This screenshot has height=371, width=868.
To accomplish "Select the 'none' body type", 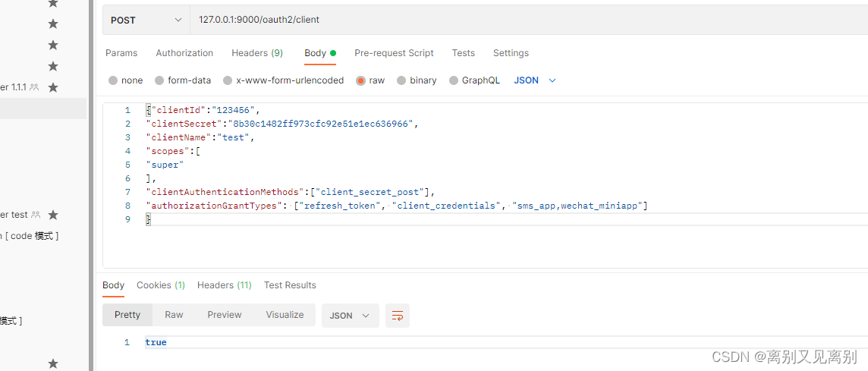I will tap(126, 80).
